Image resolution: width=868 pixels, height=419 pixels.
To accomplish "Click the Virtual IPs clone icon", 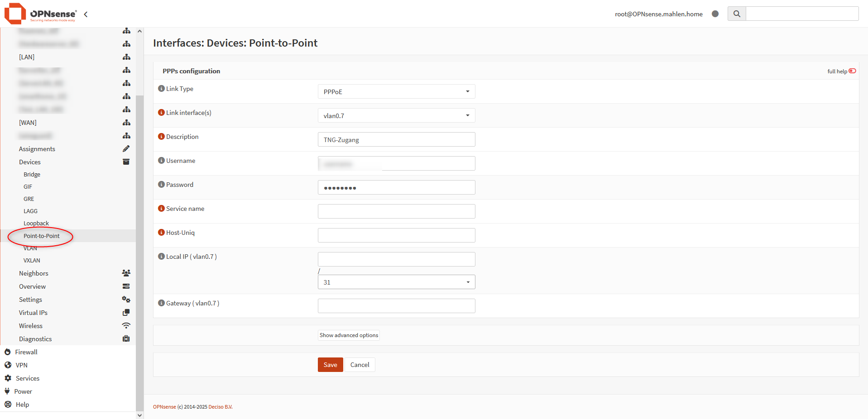I will point(126,313).
